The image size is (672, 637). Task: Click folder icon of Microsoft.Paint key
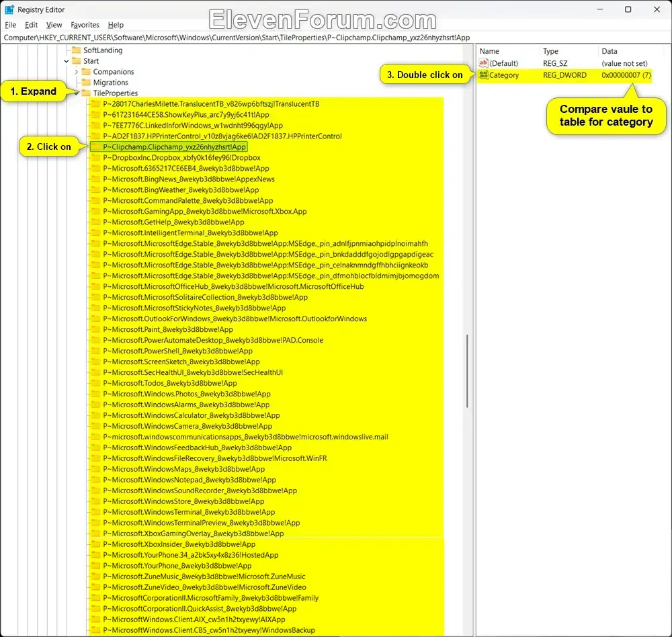tap(95, 329)
